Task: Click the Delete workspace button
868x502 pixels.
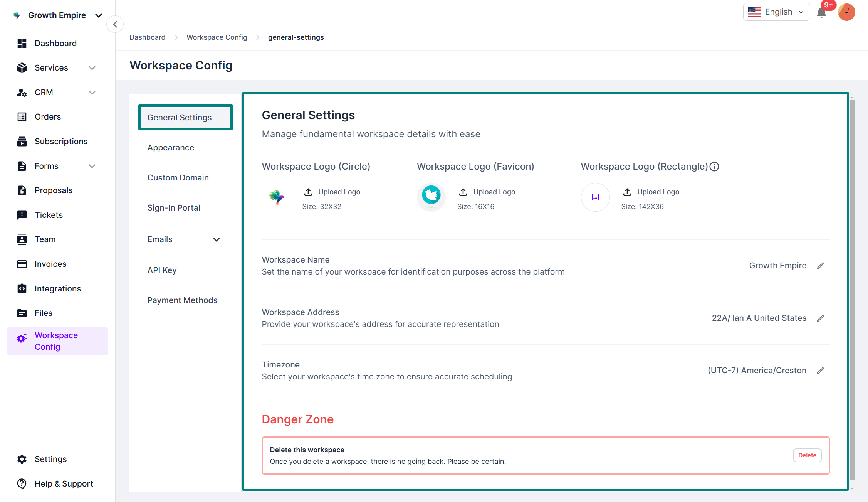Action: (x=807, y=455)
